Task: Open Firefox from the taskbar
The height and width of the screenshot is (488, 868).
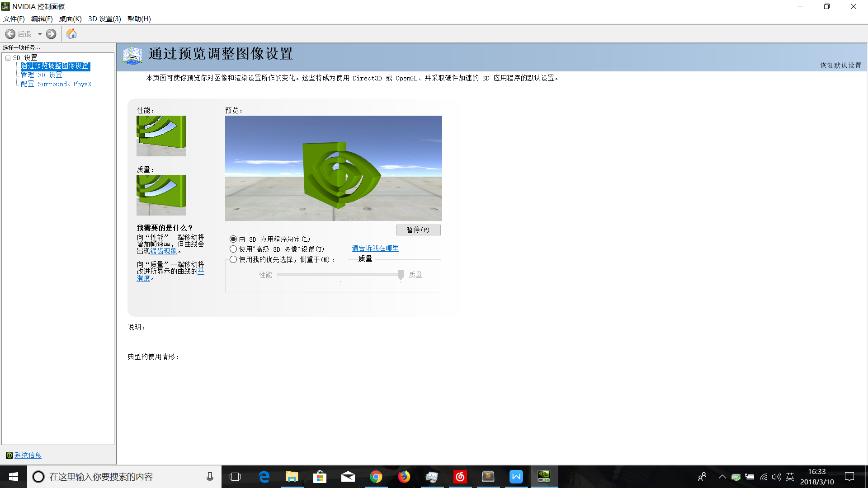Action: (404, 477)
